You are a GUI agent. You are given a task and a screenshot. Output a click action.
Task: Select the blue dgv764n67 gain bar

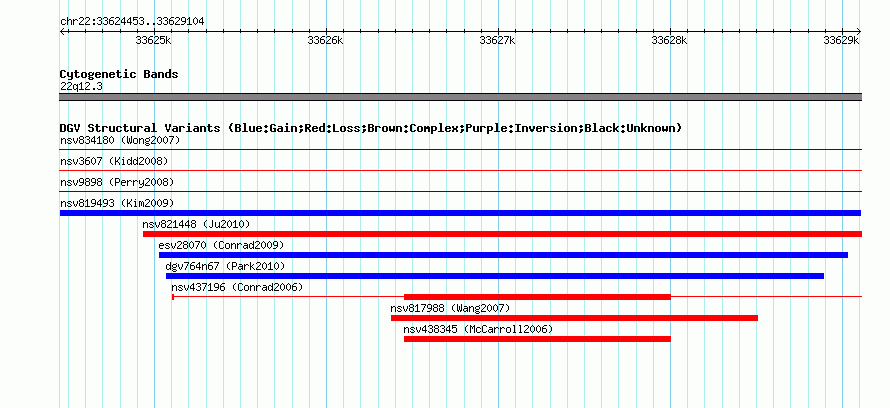click(495, 276)
